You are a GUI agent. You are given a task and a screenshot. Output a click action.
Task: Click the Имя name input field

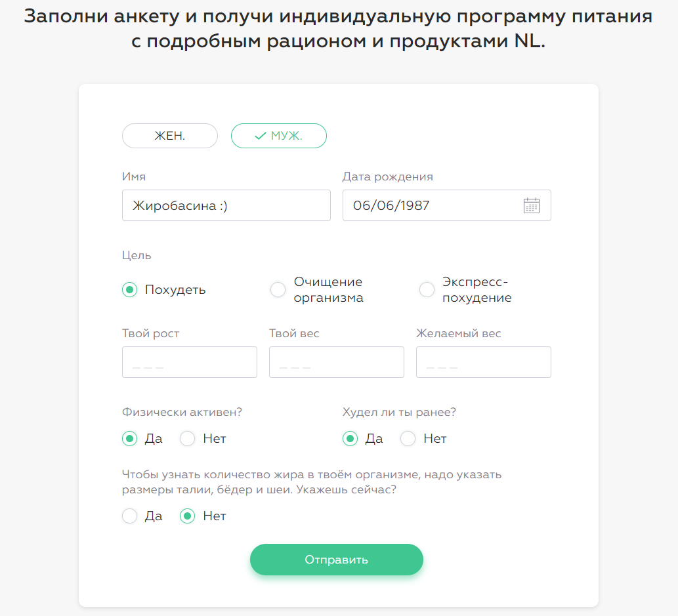coord(226,205)
